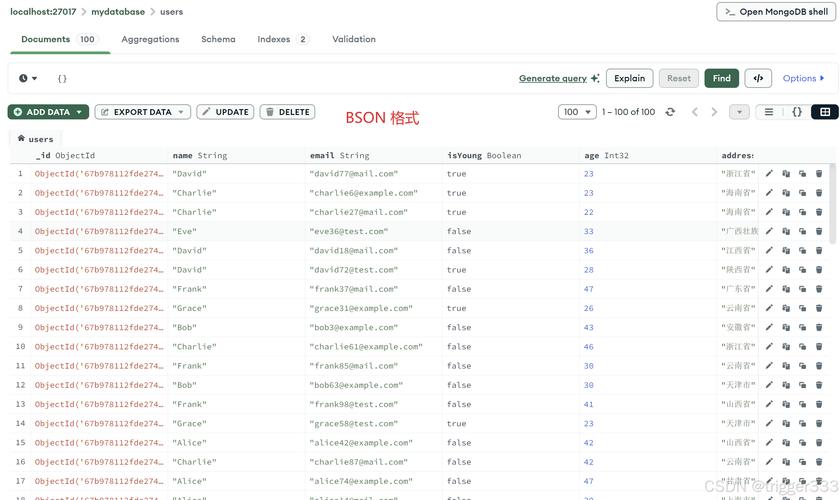Viewport: 840px width, 500px height.
Task: Delete the charlie6@example.com row
Action: [x=819, y=193]
